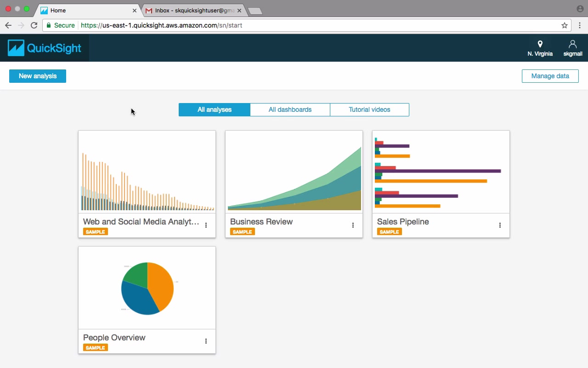The height and width of the screenshot is (368, 588).
Task: Switch to the All analyses tab
Action: 215,109
